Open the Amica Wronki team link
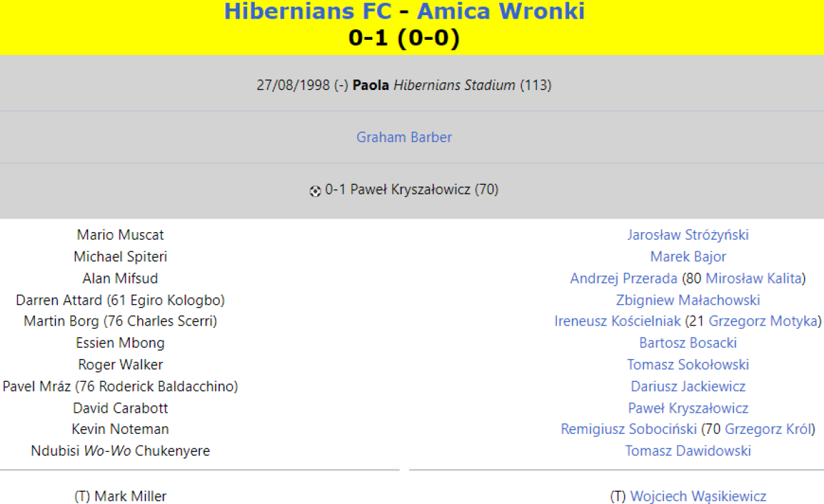Image resolution: width=824 pixels, height=504 pixels. coord(501,11)
